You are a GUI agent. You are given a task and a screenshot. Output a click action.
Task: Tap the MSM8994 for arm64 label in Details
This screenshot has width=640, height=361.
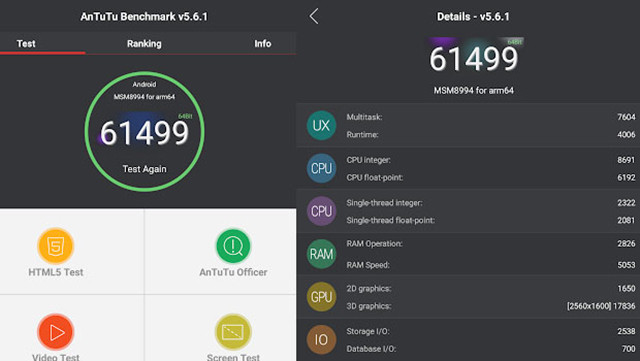click(473, 90)
